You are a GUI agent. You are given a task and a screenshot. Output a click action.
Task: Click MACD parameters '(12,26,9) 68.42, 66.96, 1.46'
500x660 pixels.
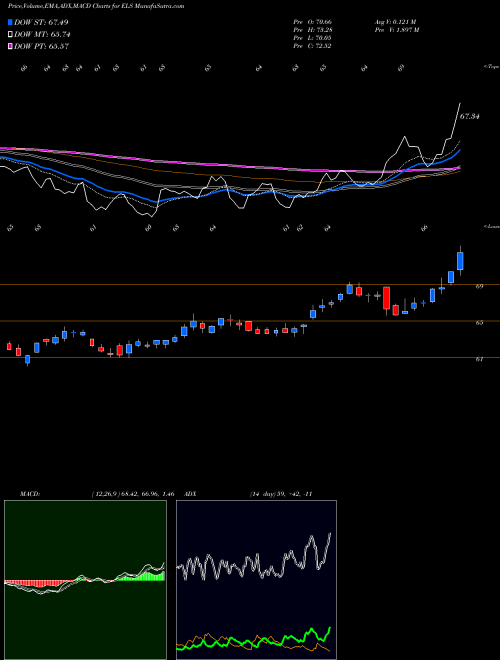pyautogui.click(x=133, y=494)
